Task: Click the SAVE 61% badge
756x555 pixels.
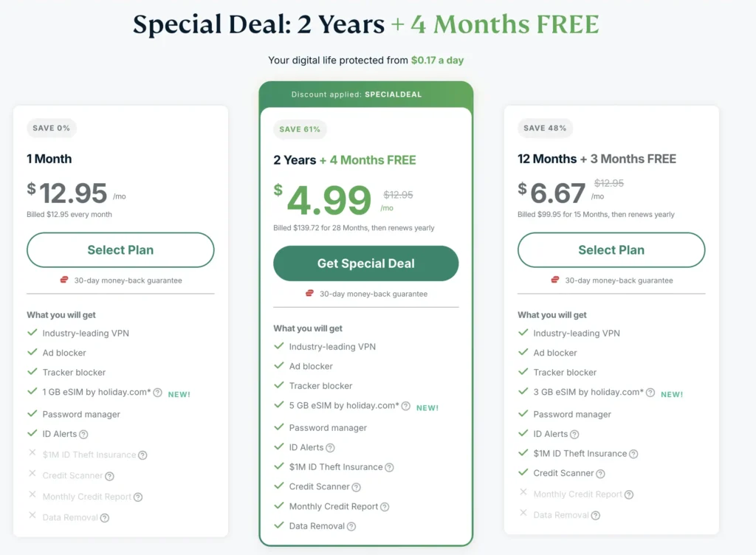Action: pyautogui.click(x=300, y=130)
